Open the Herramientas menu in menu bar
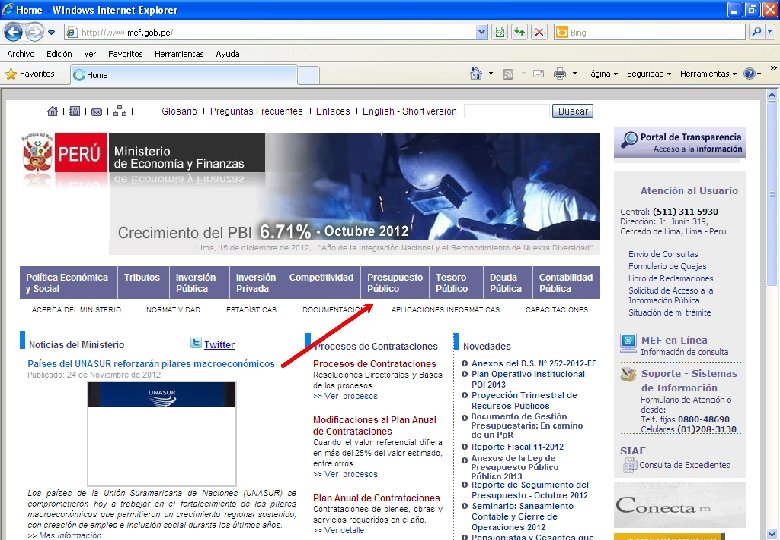This screenshot has height=540, width=780. coord(179,54)
